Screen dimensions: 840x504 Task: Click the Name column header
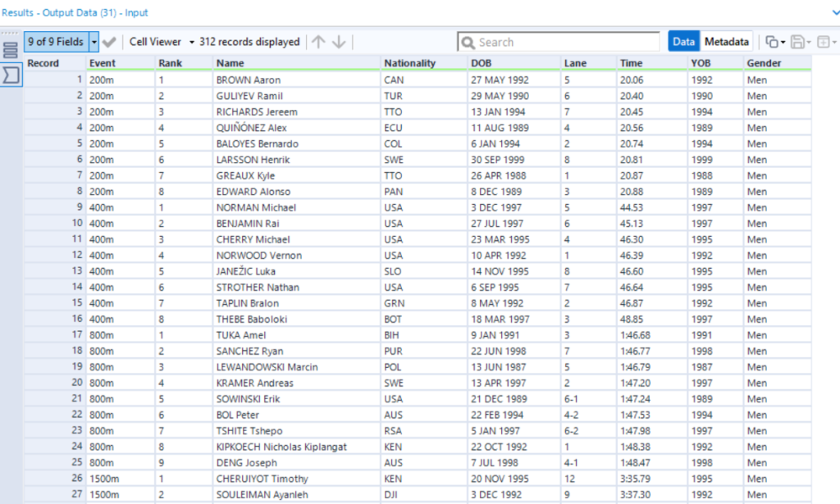(x=297, y=63)
